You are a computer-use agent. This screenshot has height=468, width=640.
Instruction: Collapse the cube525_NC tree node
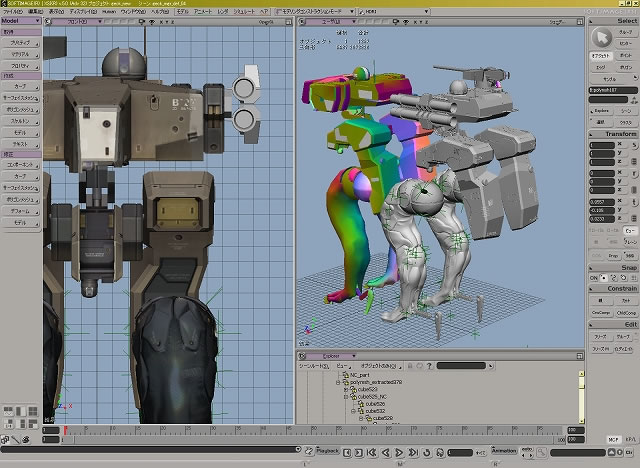[x=344, y=396]
